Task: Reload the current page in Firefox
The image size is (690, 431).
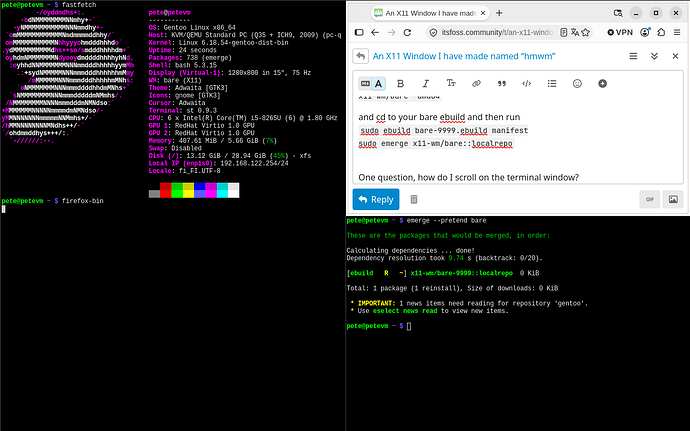Action: (407, 32)
